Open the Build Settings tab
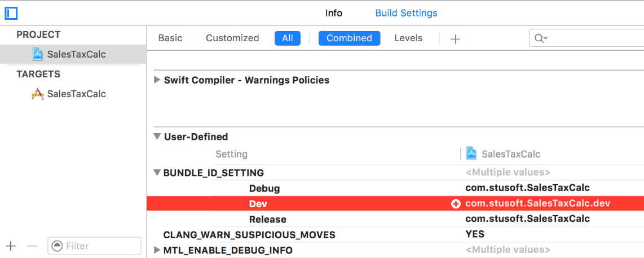The height and width of the screenshot is (258, 644). pyautogui.click(x=406, y=13)
